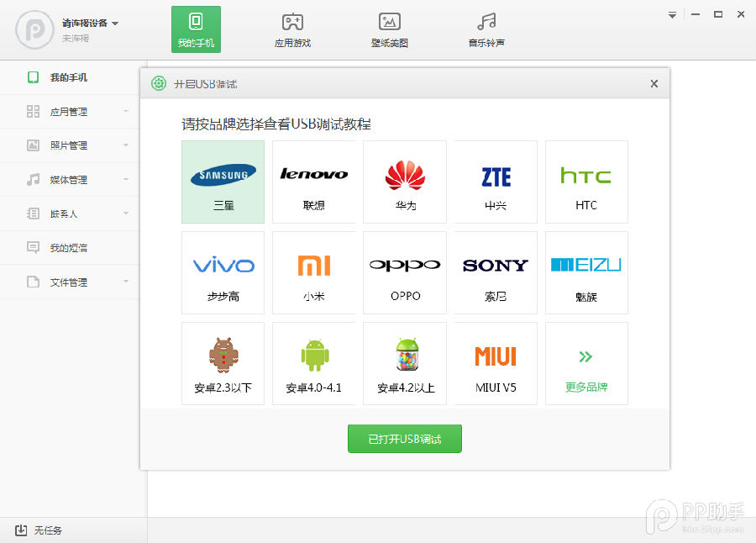Choose the MIUI V5 tile
This screenshot has height=543, width=756.
tap(496, 363)
